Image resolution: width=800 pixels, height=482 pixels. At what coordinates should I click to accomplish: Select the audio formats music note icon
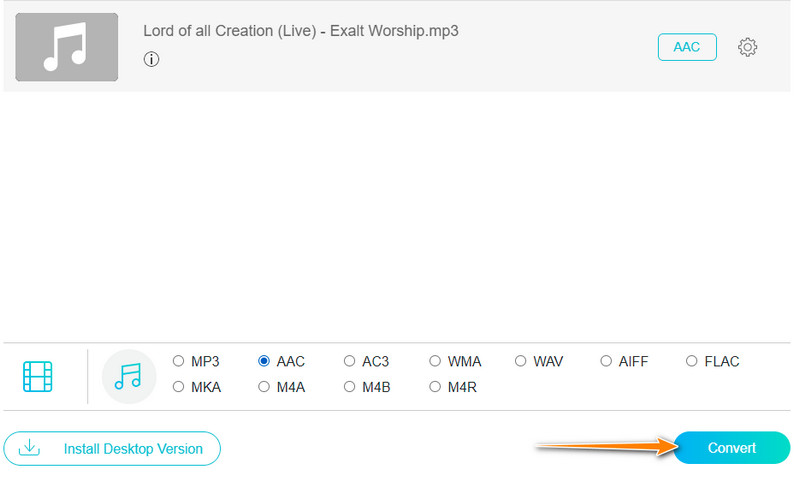129,376
